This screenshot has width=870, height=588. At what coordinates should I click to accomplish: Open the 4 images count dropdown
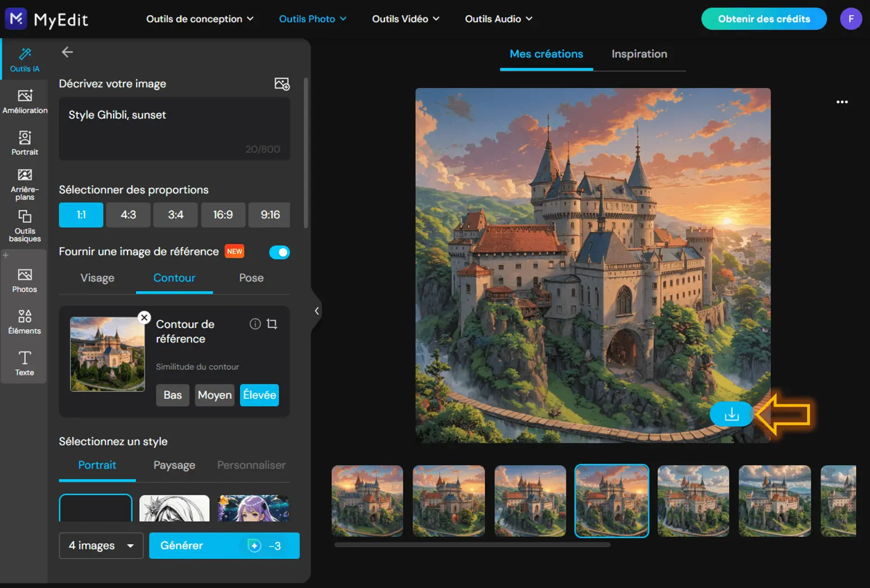101,545
